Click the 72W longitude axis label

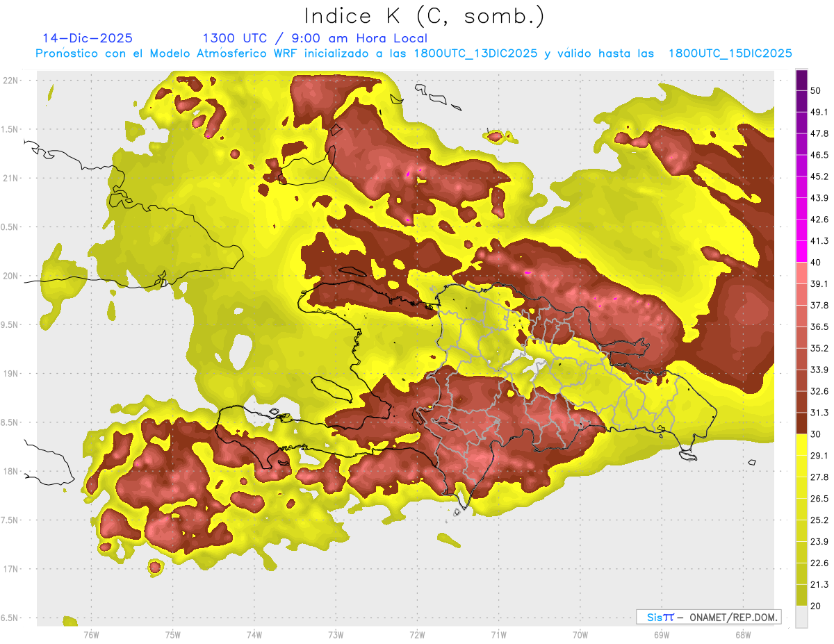(x=417, y=634)
